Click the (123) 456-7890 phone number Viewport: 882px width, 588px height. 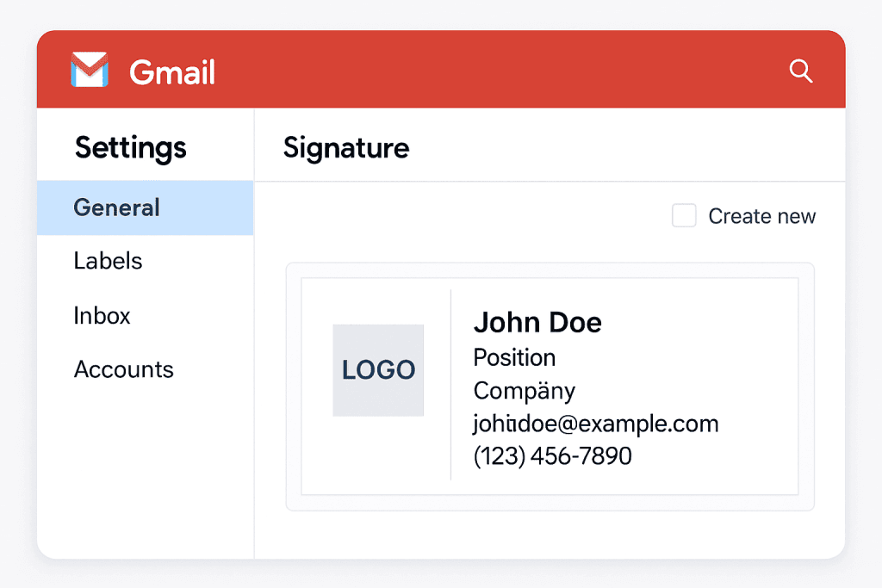click(552, 456)
